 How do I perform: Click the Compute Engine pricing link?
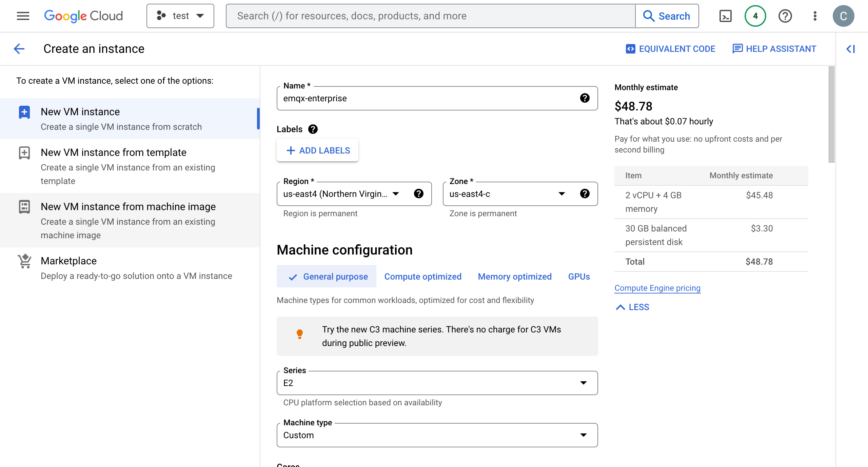(x=657, y=288)
